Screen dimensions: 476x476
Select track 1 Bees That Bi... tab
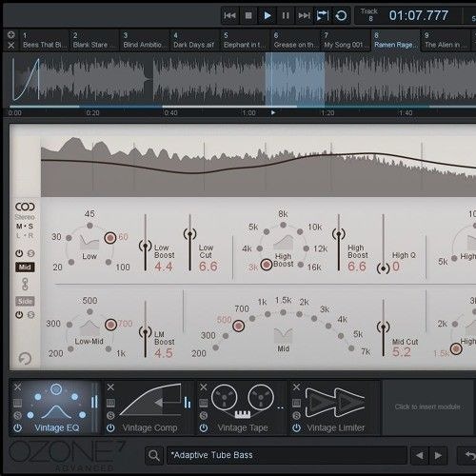tap(44, 40)
